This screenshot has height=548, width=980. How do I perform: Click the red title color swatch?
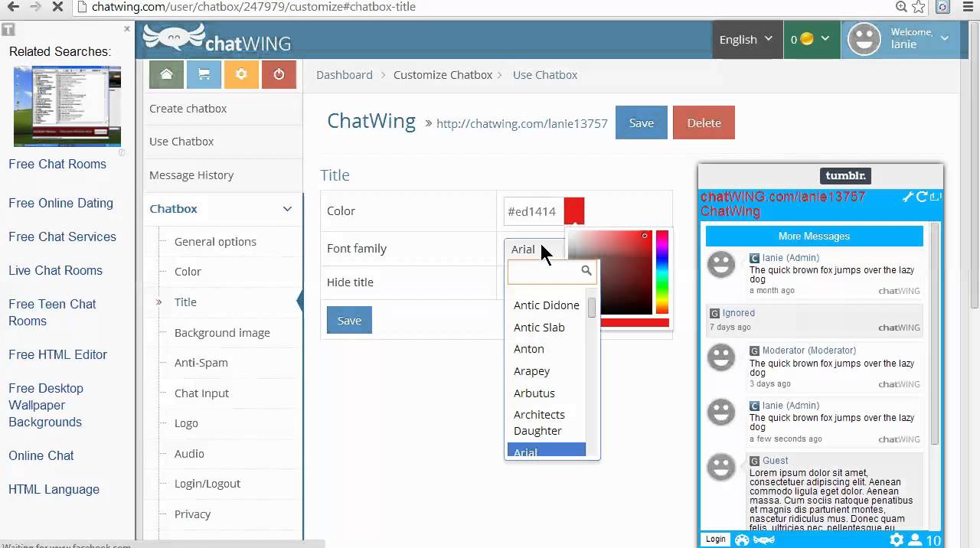click(574, 210)
